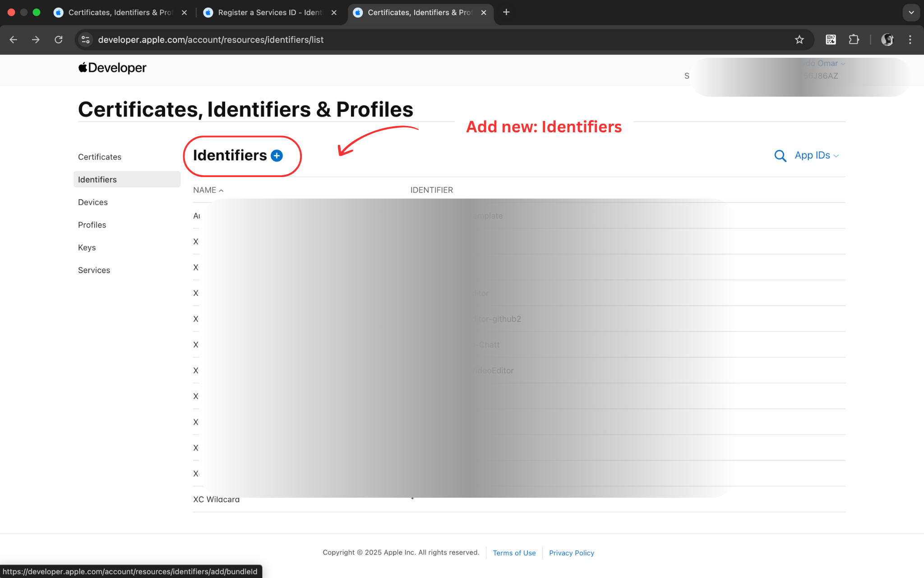Go back with the browser back arrow
Viewport: 924px width, 578px height.
[14, 40]
